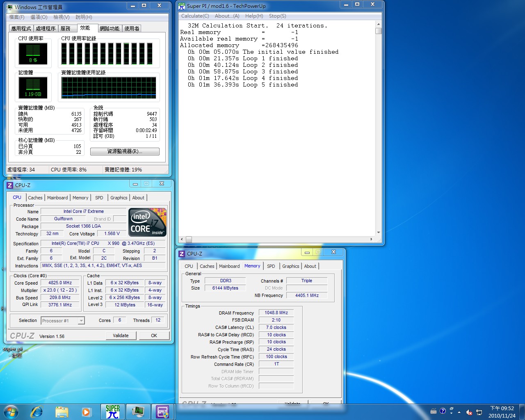Open Super PI Help(H) menu
This screenshot has width=525, height=420.
(x=254, y=16)
